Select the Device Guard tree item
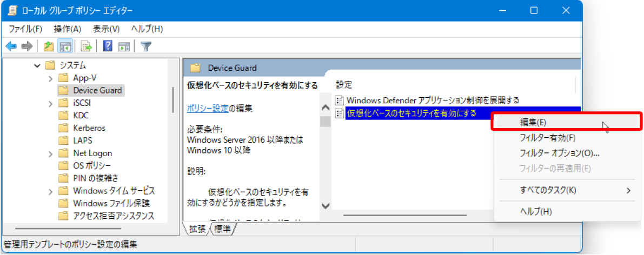 (x=97, y=90)
